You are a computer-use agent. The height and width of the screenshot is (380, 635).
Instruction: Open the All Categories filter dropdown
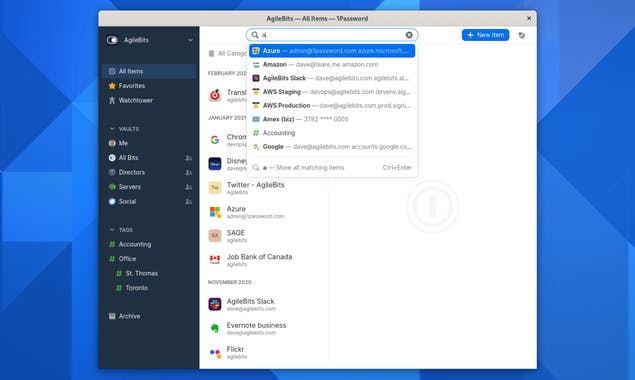tap(228, 53)
